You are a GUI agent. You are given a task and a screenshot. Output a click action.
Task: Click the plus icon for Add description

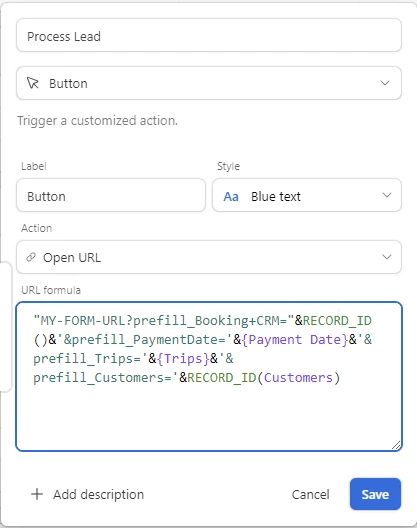click(x=37, y=494)
